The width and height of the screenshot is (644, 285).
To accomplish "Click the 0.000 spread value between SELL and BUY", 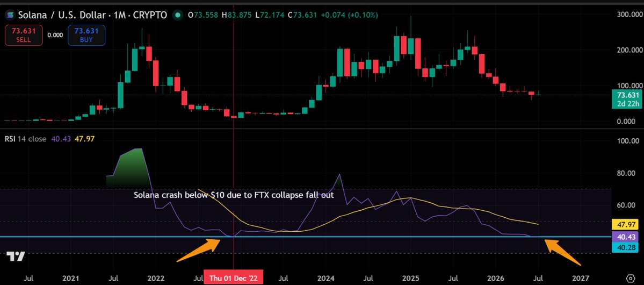I will click(x=55, y=35).
